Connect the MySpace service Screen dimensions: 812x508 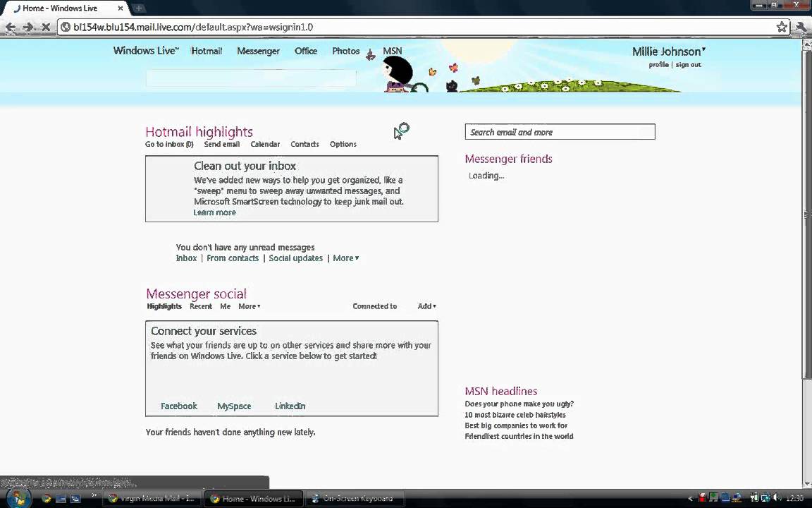(x=234, y=406)
